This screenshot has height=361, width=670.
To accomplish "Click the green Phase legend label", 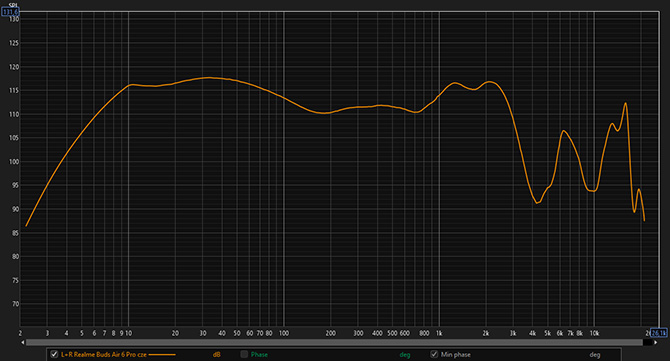I will click(x=259, y=355).
